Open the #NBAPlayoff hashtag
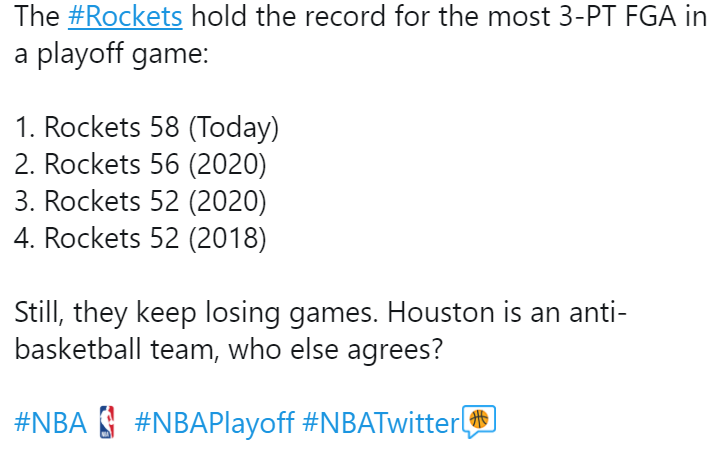 [x=214, y=424]
